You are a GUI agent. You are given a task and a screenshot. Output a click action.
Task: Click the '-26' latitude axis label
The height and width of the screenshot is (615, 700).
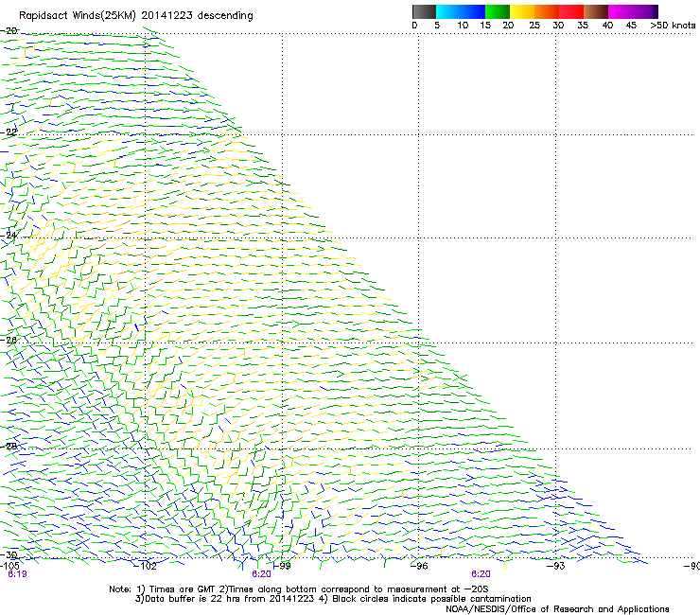(x=9, y=341)
